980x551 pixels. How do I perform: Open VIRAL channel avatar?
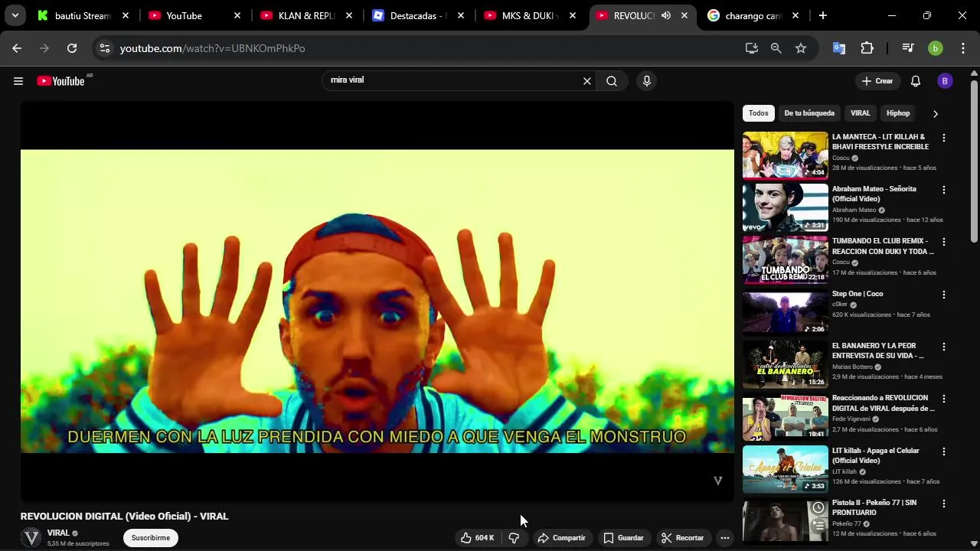coord(31,538)
